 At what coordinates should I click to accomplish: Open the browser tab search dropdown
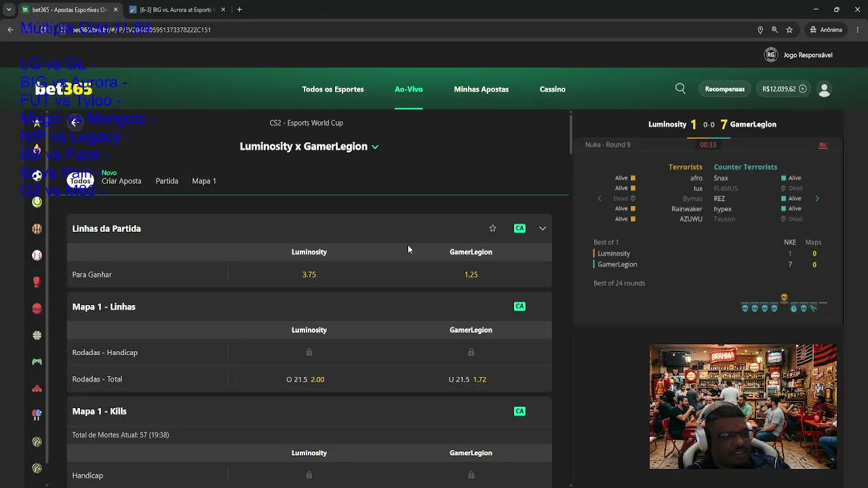tap(9, 9)
